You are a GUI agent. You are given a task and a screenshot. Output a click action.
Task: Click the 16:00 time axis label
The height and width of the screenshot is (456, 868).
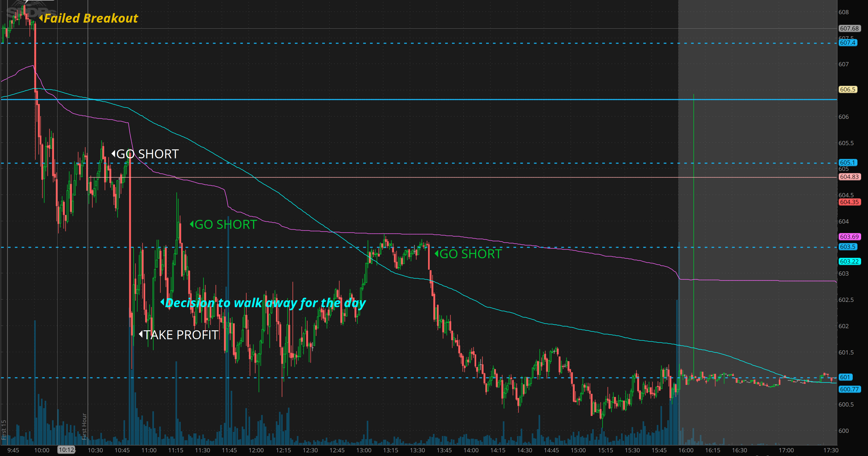tap(686, 450)
